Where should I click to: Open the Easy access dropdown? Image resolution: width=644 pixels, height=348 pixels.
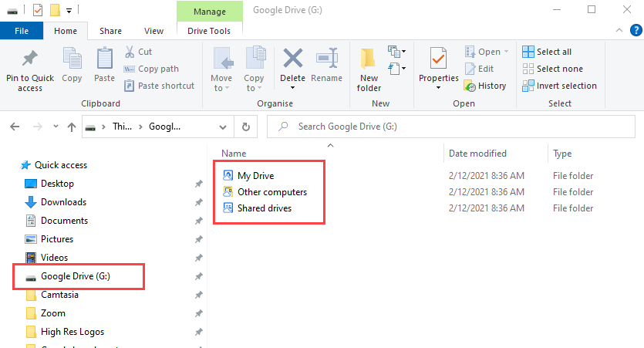tap(396, 68)
